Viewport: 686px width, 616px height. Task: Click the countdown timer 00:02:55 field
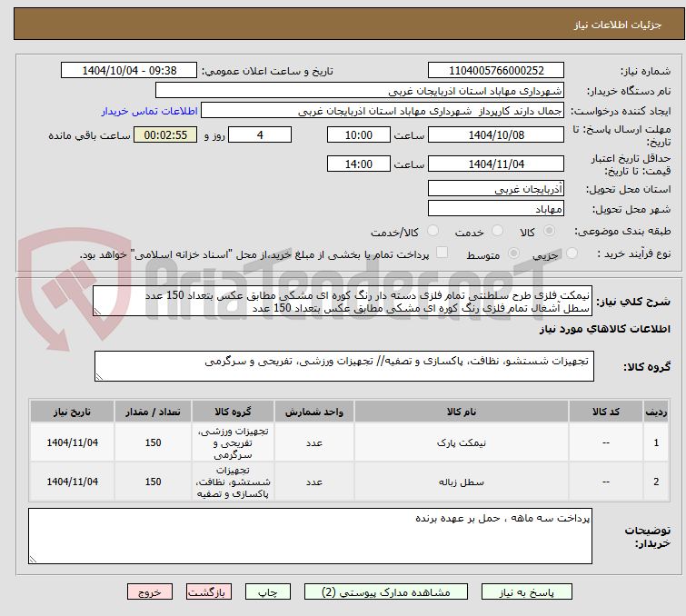click(x=165, y=134)
